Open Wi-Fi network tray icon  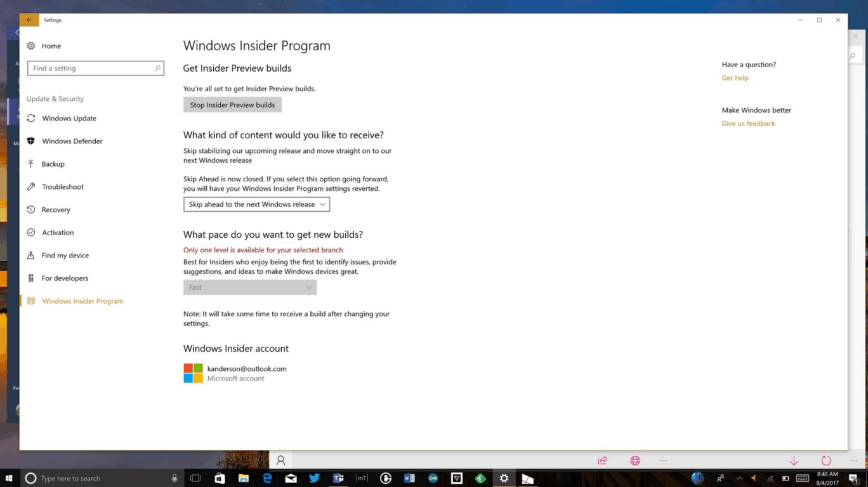[770, 478]
